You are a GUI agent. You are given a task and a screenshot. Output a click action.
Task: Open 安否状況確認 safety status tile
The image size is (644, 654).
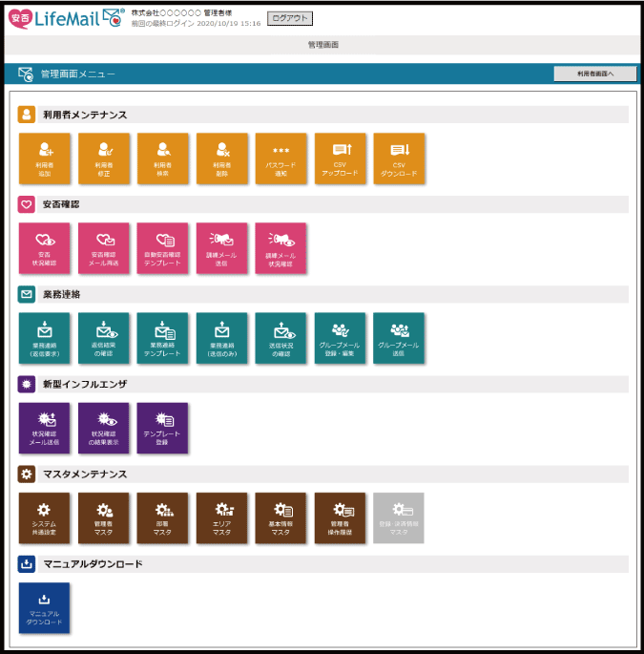coord(44,247)
